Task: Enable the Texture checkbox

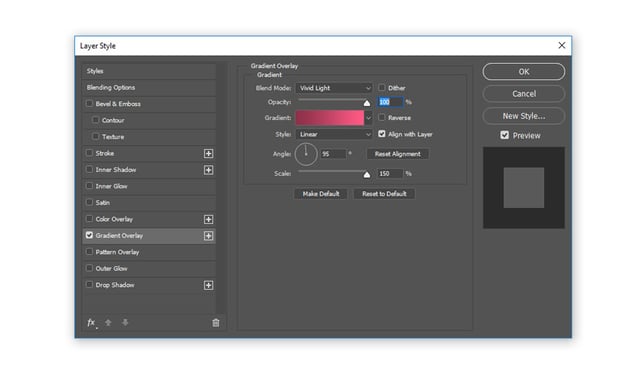Action: (95, 136)
